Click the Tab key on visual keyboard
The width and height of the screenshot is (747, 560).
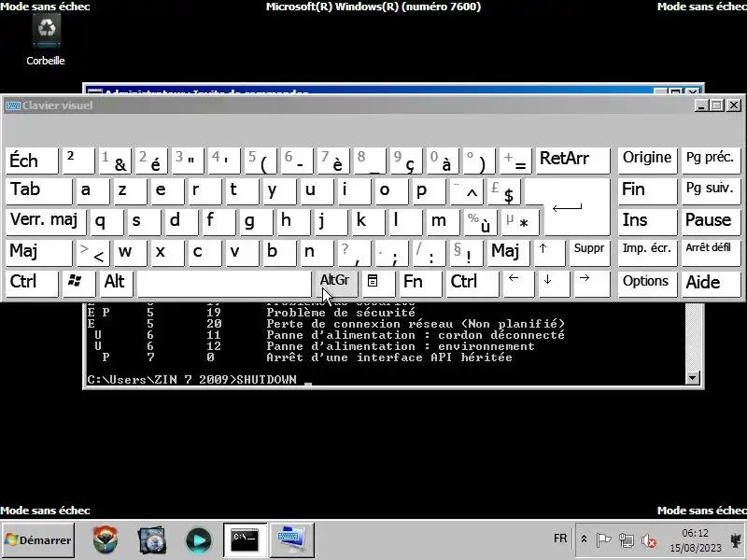38,190
